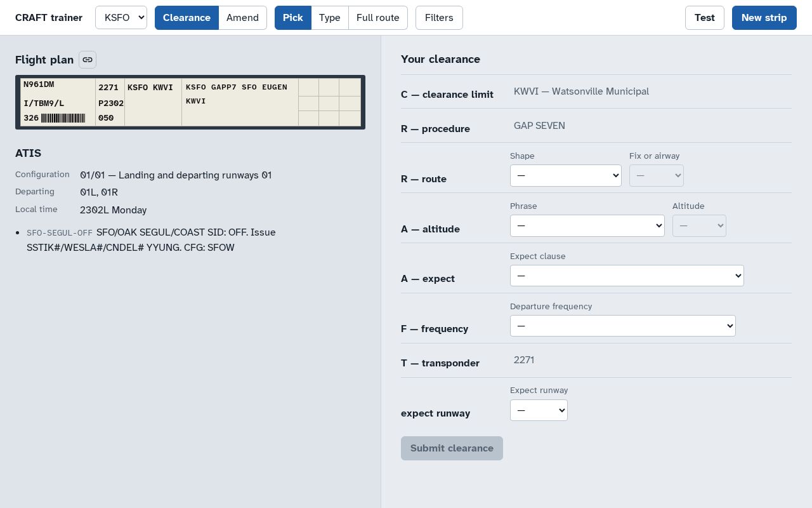This screenshot has height=508, width=812.
Task: Click departing runways 01L, 01R text
Action: [x=99, y=192]
